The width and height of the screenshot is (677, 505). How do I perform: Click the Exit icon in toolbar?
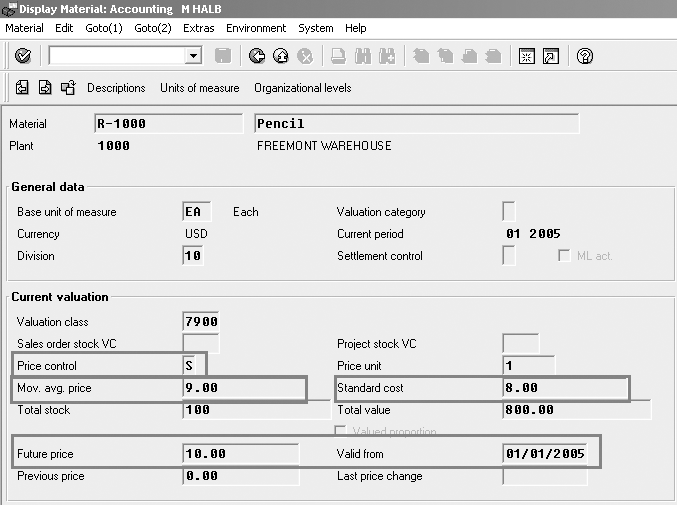pos(281,56)
